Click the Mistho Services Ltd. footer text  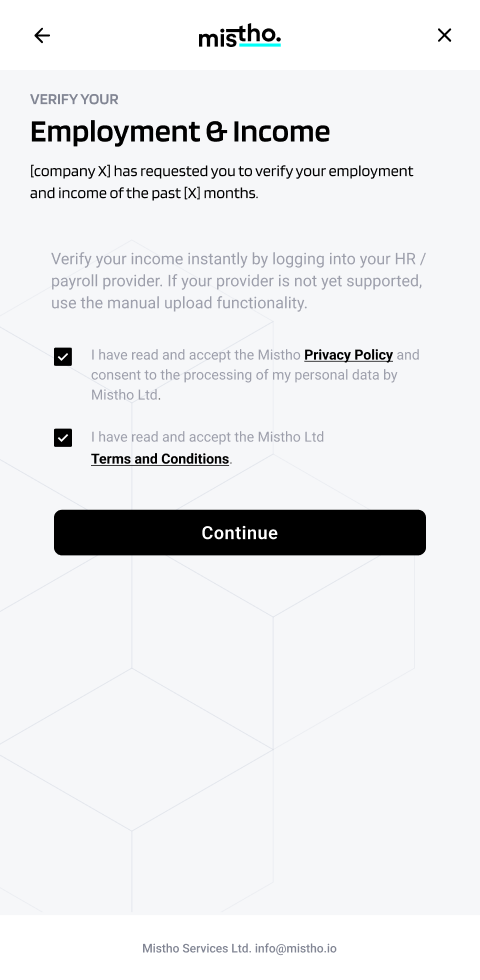point(197,948)
